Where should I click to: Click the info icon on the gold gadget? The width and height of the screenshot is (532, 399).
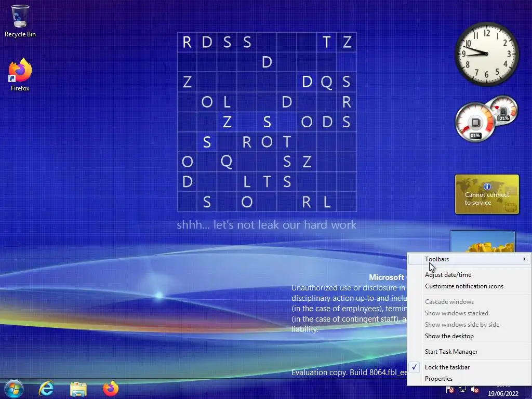(x=487, y=187)
